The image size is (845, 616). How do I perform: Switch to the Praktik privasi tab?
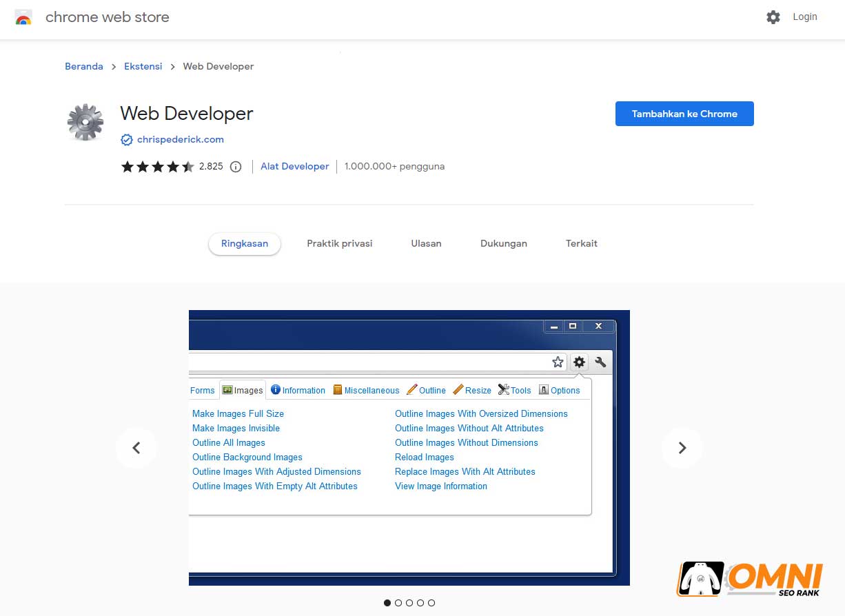(x=340, y=243)
